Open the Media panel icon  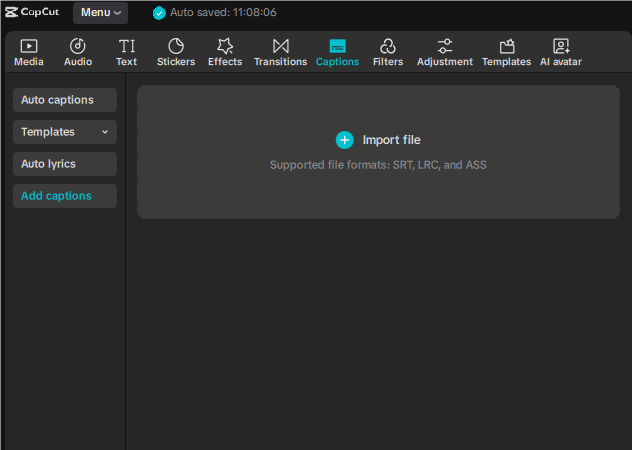[x=29, y=46]
